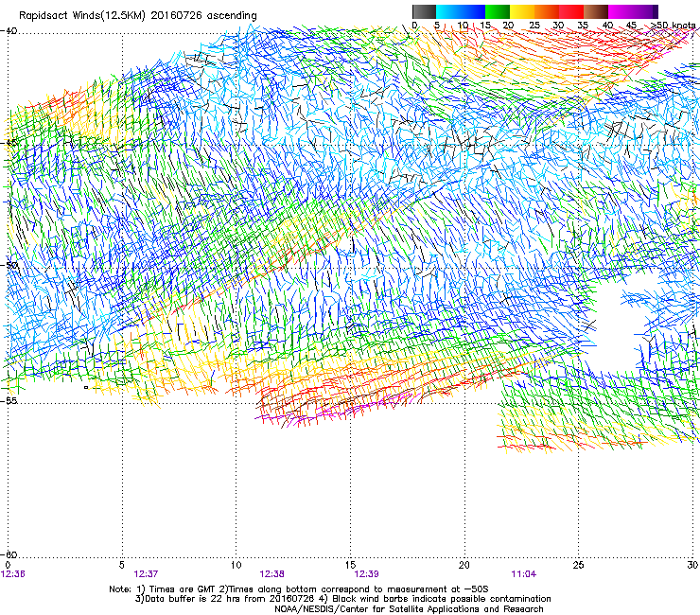Screen dimensions: 700x615
Task: Click the '35' legend label
Action: pyautogui.click(x=583, y=25)
